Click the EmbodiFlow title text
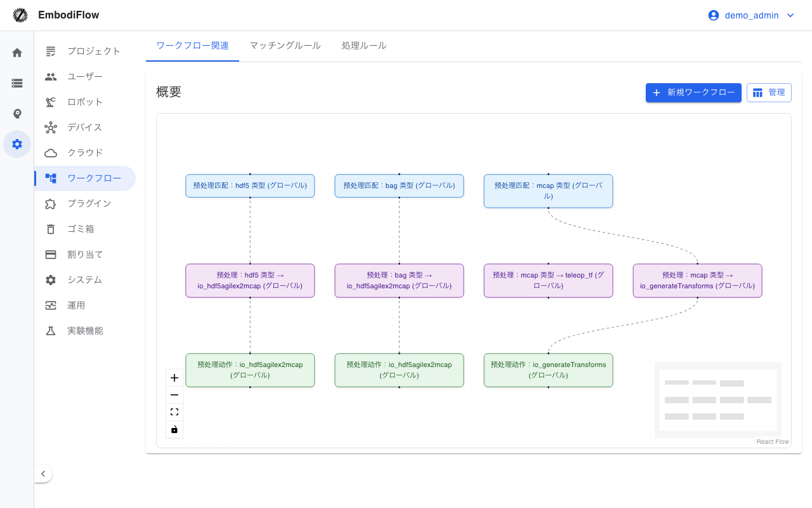812x508 pixels. coord(69,15)
